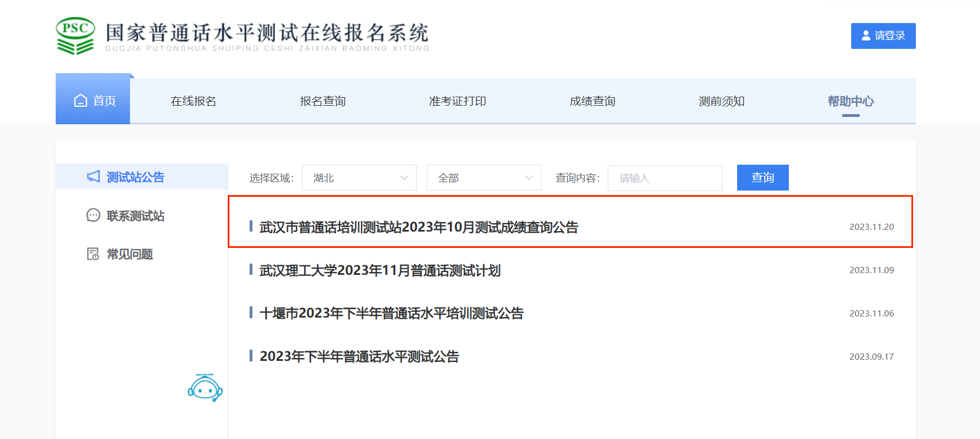Open the 在线报名 menu item
This screenshot has width=980, height=439.
pos(193,101)
